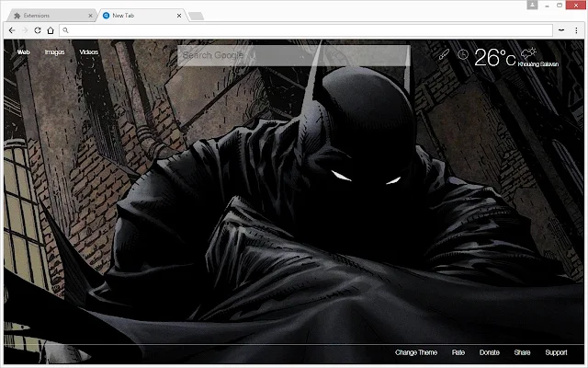This screenshot has width=588, height=368.
Task: Select the New Tab tab
Action: (142, 16)
